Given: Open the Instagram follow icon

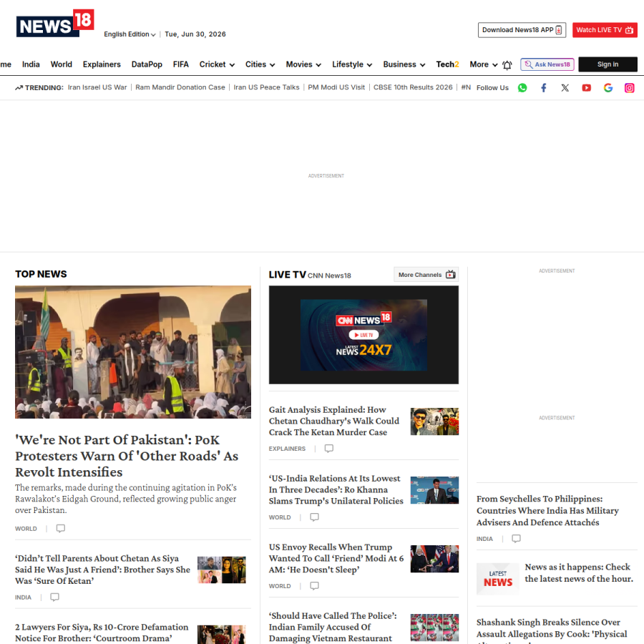Looking at the screenshot, I should pyautogui.click(x=629, y=87).
